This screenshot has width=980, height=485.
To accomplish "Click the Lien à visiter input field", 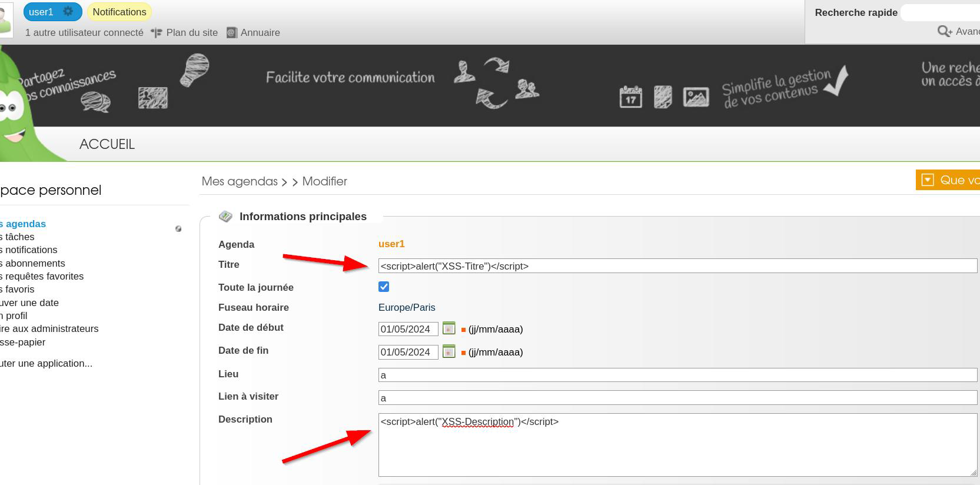I will click(677, 398).
